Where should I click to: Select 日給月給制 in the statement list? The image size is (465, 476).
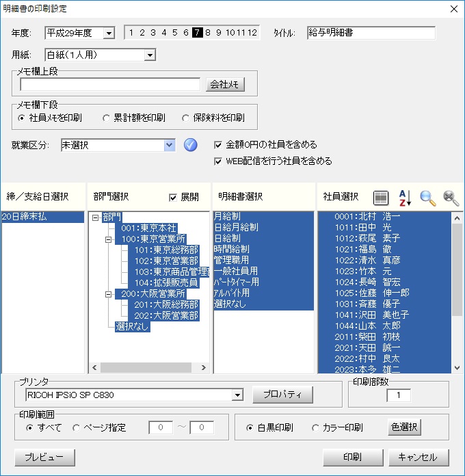point(263,227)
